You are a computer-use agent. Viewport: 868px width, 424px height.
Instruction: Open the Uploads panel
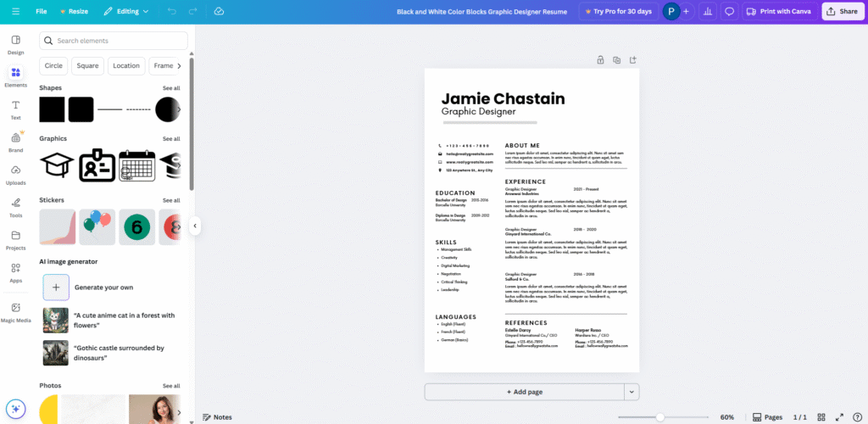click(x=15, y=174)
